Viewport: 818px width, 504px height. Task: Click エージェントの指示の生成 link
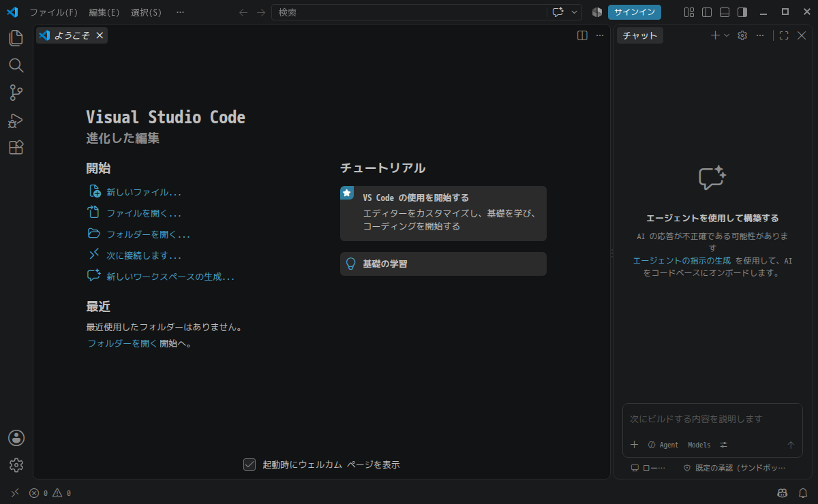[x=682, y=261]
